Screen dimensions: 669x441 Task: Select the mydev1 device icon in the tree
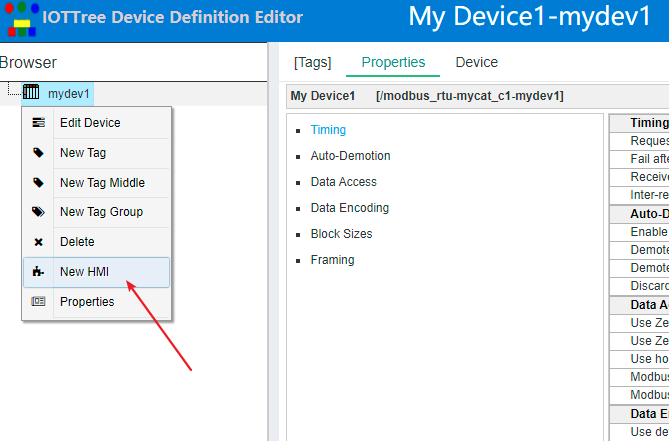pyautogui.click(x=31, y=92)
